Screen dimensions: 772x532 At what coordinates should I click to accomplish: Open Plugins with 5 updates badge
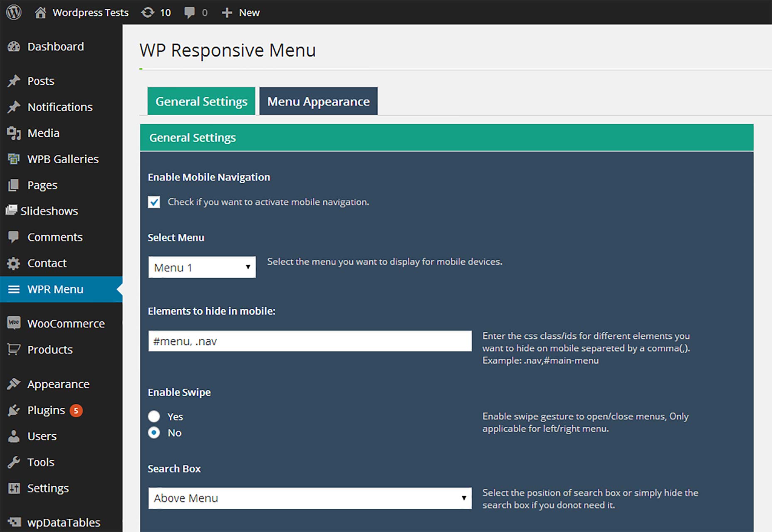[x=55, y=410]
